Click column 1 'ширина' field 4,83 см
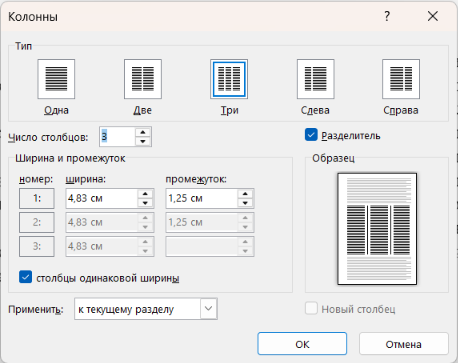The height and width of the screenshot is (363, 458). [102, 198]
